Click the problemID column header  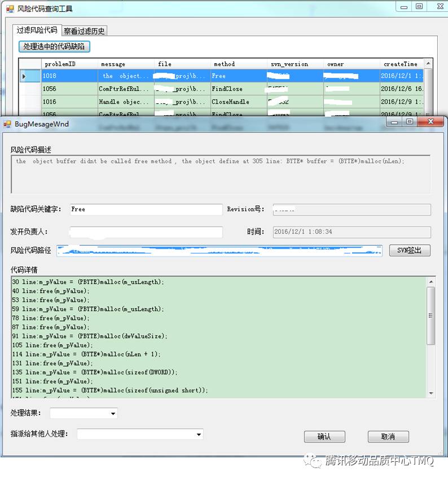[x=69, y=64]
